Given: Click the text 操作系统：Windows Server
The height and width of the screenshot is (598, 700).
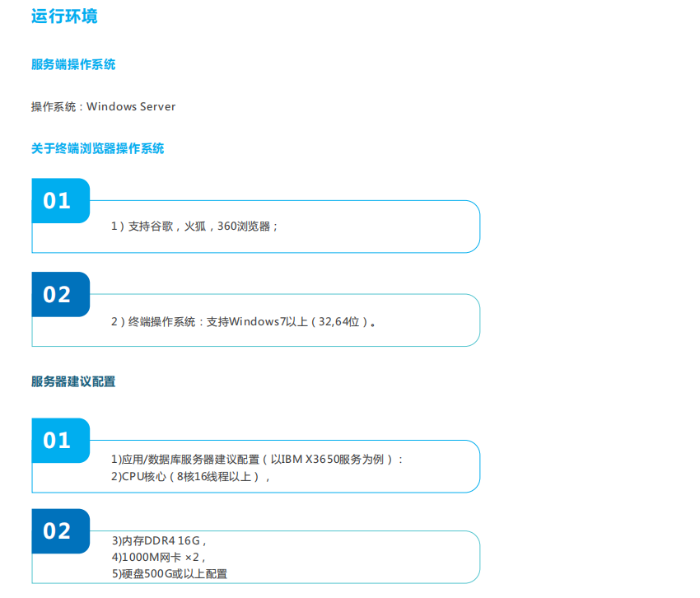Looking at the screenshot, I should [103, 107].
